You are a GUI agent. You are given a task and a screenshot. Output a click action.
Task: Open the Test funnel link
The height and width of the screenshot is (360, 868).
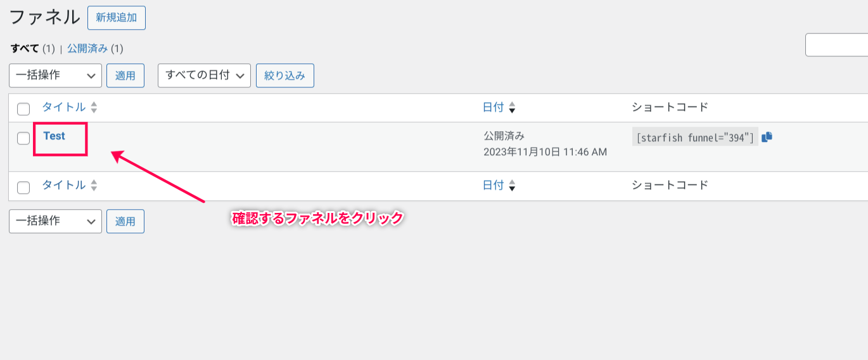54,136
